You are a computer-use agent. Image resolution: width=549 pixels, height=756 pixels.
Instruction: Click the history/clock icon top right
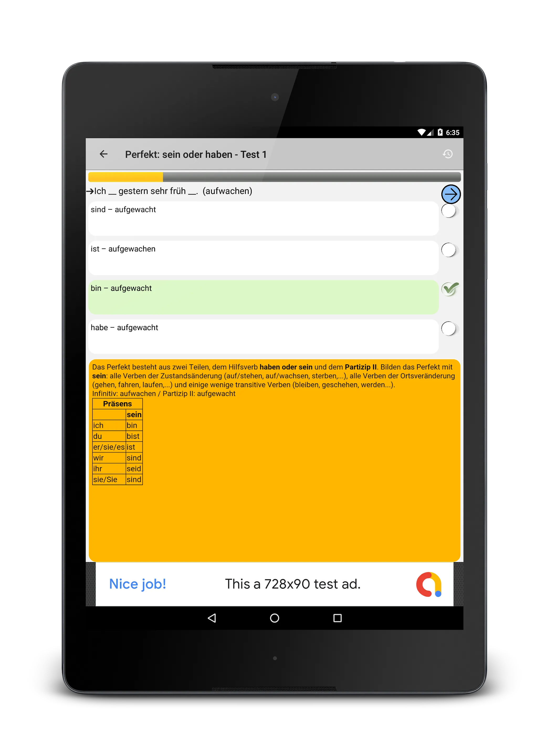(448, 154)
